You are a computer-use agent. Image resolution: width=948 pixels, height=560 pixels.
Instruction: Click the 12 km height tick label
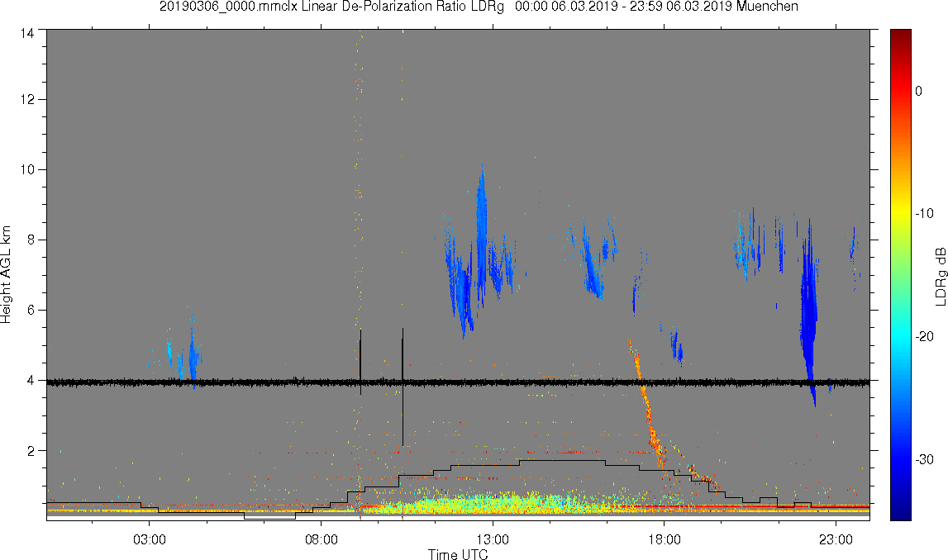[x=26, y=99]
